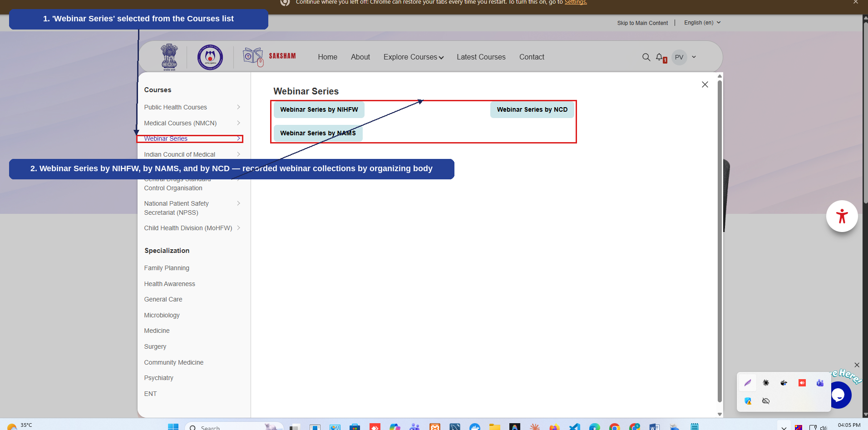
Task: Open the English (en) language dropdown
Action: point(702,23)
